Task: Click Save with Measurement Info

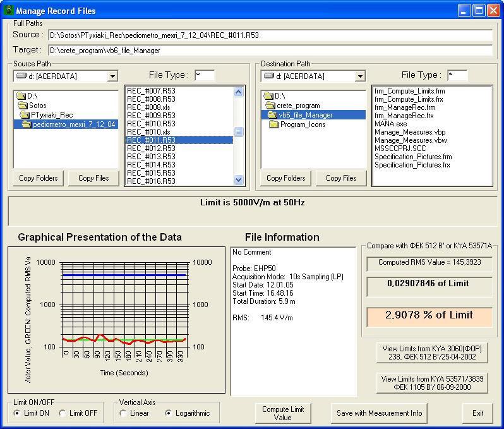Action: click(x=380, y=413)
